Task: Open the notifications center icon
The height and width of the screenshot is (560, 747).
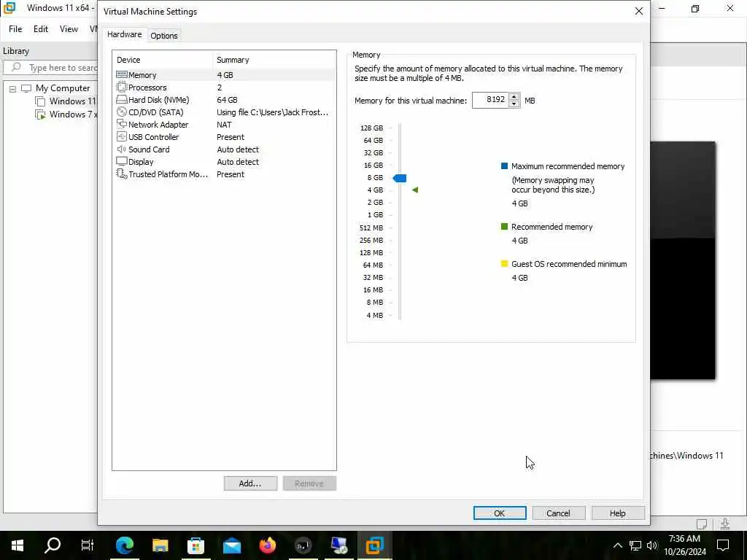Action: 723,545
